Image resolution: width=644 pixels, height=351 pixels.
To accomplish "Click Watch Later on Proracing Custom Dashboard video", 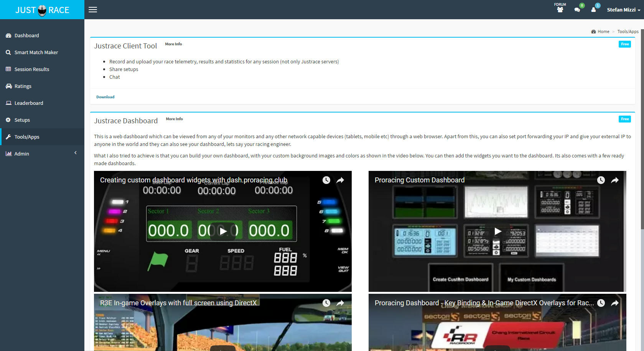I will pyautogui.click(x=601, y=180).
